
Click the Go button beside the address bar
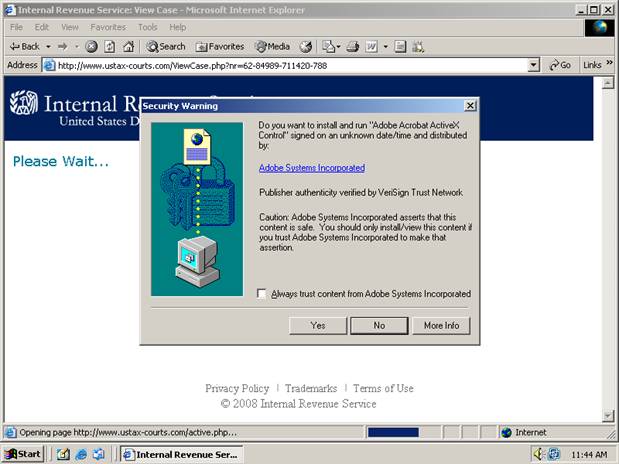tap(560, 65)
